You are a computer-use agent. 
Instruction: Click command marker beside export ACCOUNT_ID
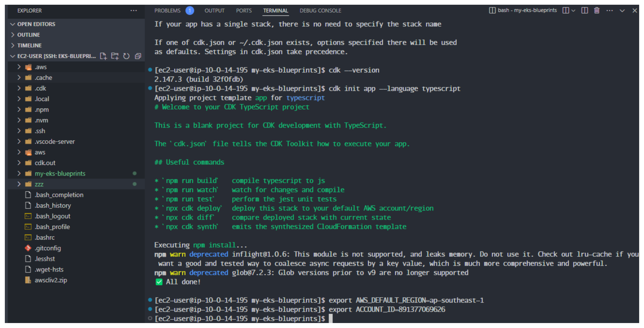click(x=150, y=309)
